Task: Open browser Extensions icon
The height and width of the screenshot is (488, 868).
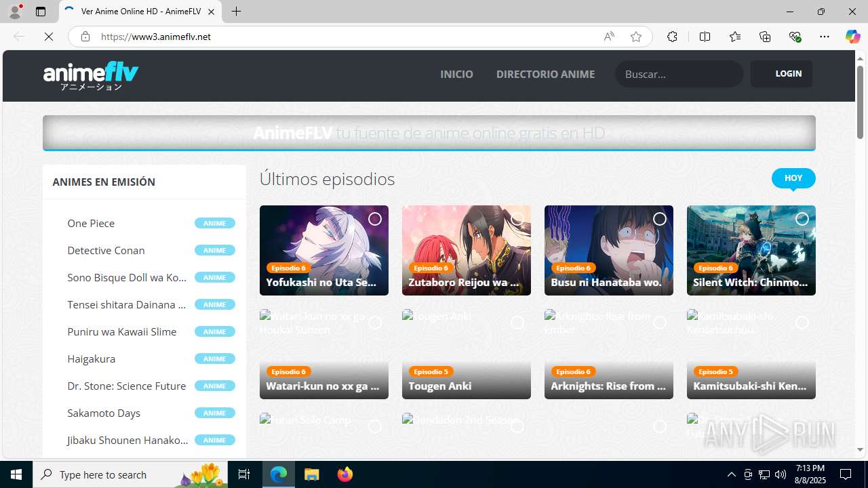Action: [672, 37]
